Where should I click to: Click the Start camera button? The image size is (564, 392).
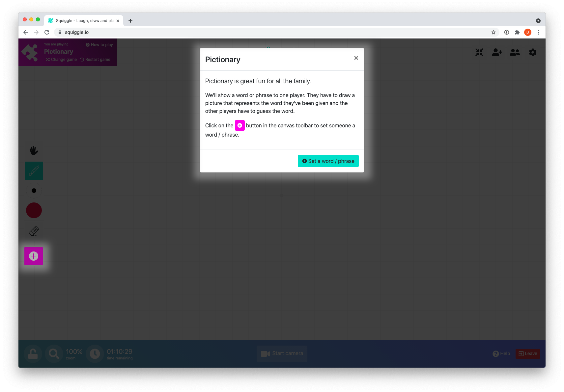point(282,353)
